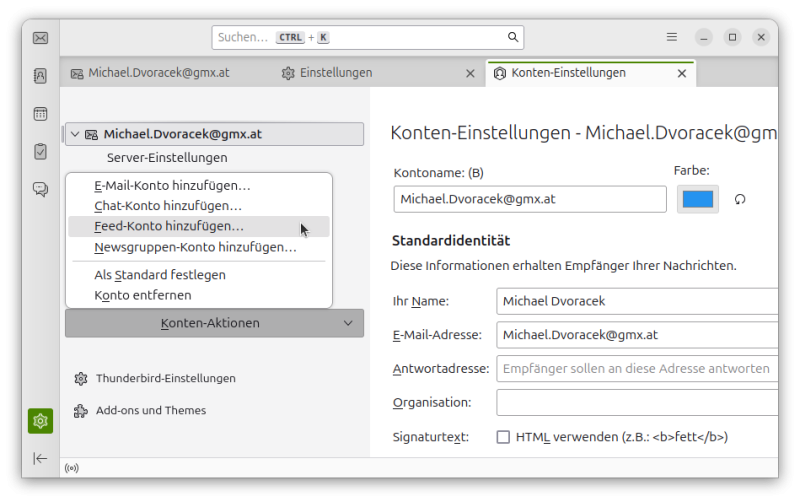Open Thunderbird-Einstellungen link
The width and height of the screenshot is (800, 502).
[165, 379]
